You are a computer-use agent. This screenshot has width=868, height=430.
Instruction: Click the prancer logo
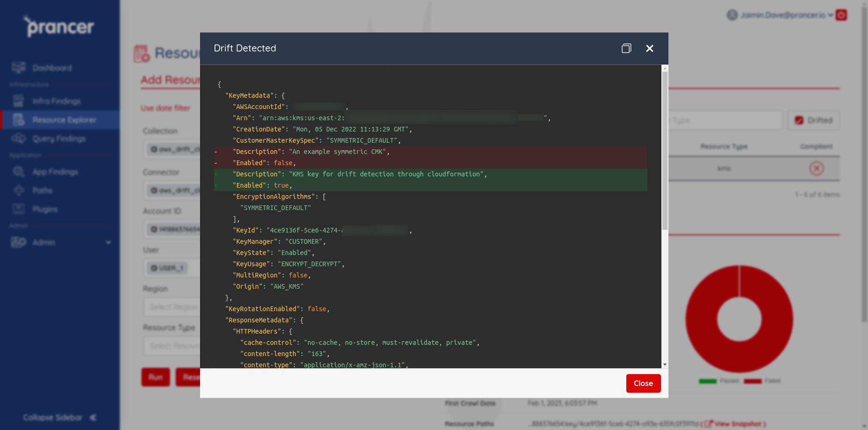pos(59,26)
